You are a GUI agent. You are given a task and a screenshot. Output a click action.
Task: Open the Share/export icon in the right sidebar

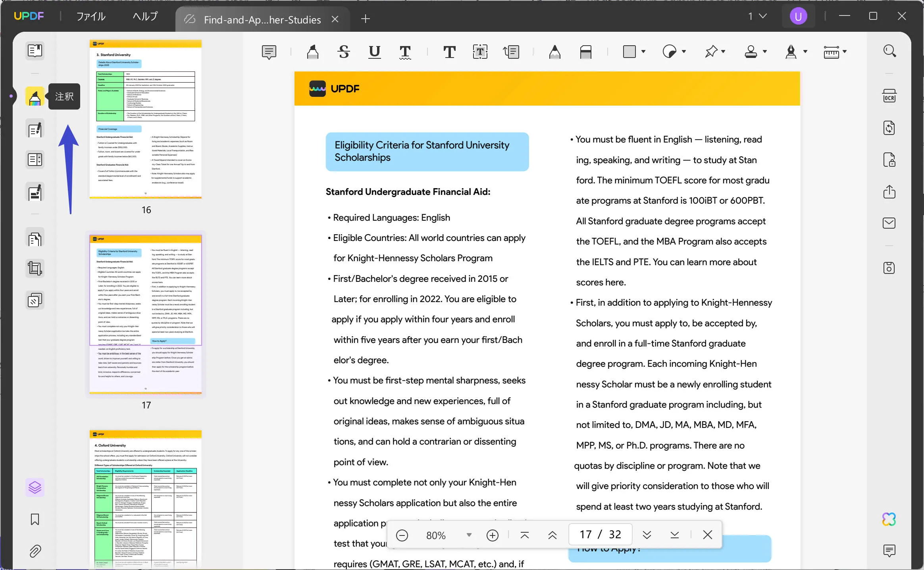tap(889, 192)
